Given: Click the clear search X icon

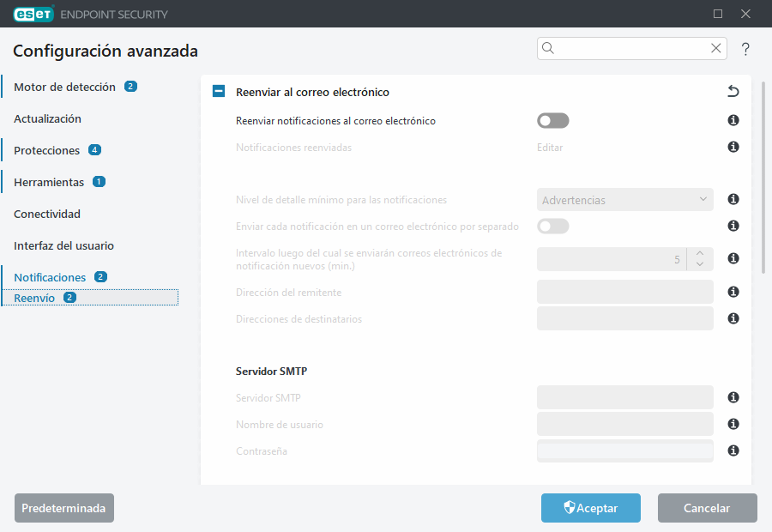Looking at the screenshot, I should pyautogui.click(x=715, y=48).
